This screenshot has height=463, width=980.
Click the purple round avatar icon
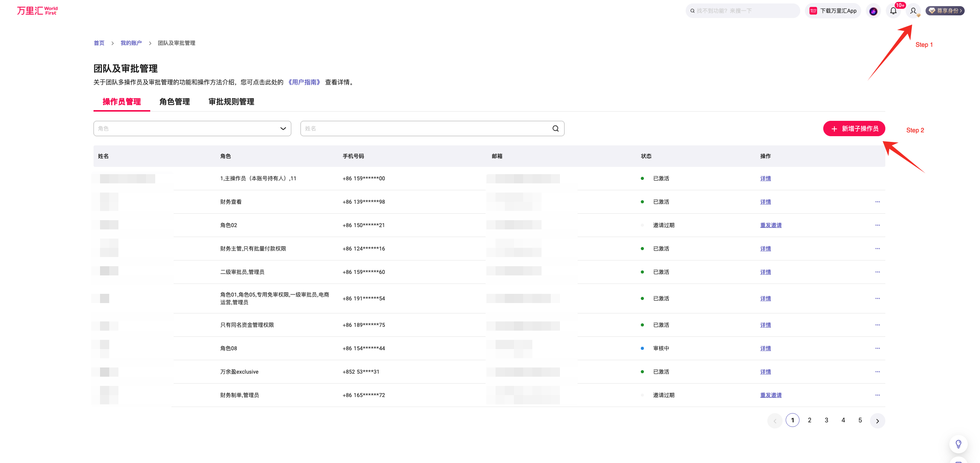click(873, 11)
